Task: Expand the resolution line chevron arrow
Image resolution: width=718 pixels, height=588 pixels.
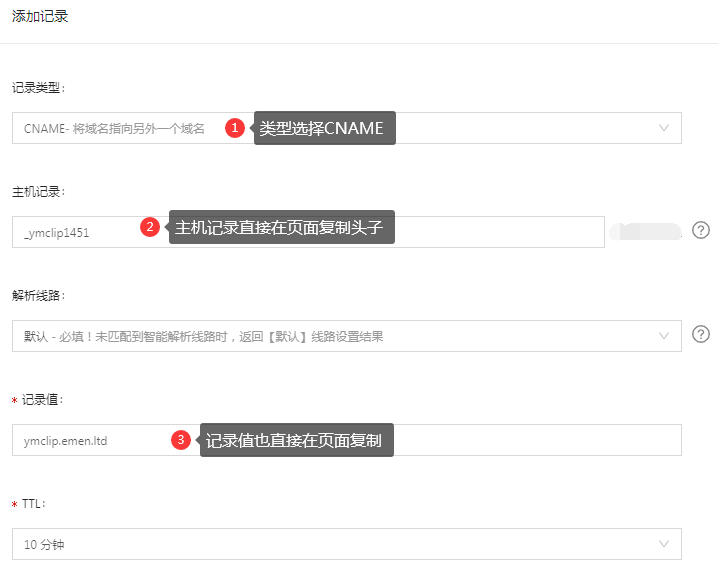Action: tap(664, 336)
